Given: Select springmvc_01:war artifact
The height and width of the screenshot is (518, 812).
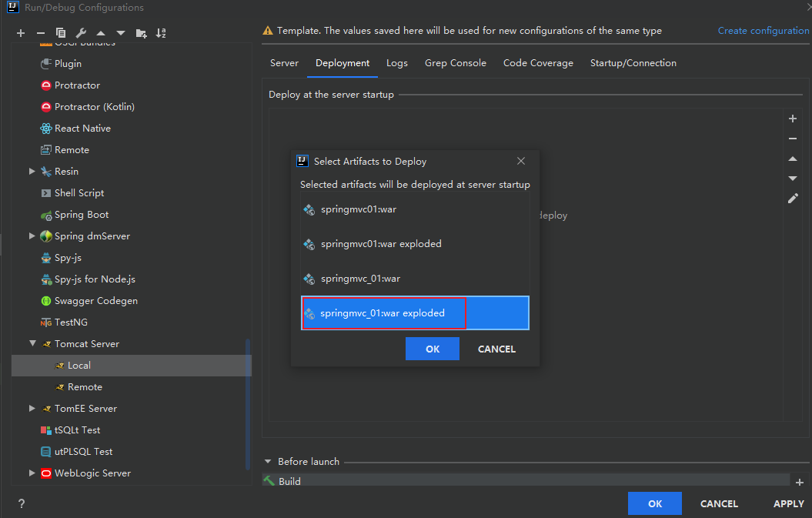Looking at the screenshot, I should 416,279.
